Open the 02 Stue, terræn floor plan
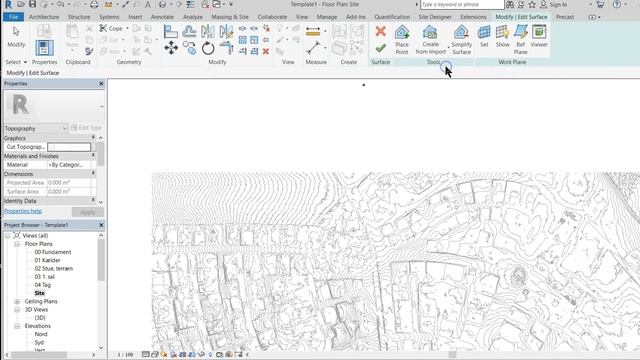 [53, 269]
